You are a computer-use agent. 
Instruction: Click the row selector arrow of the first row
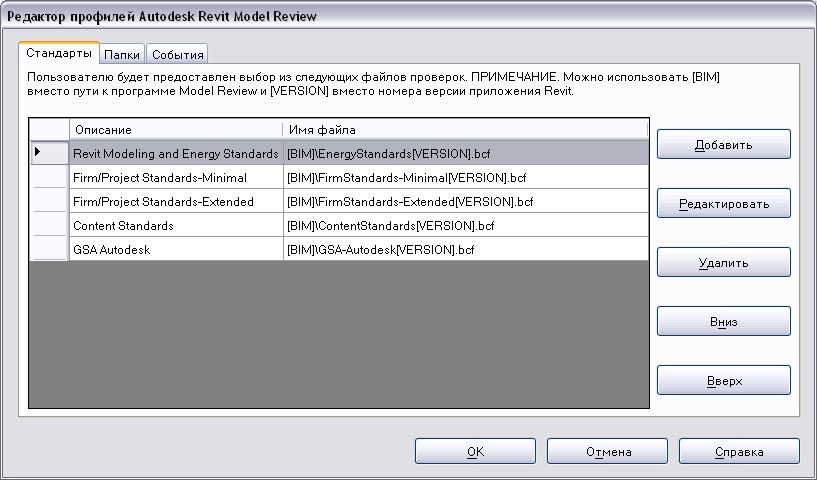[49, 153]
